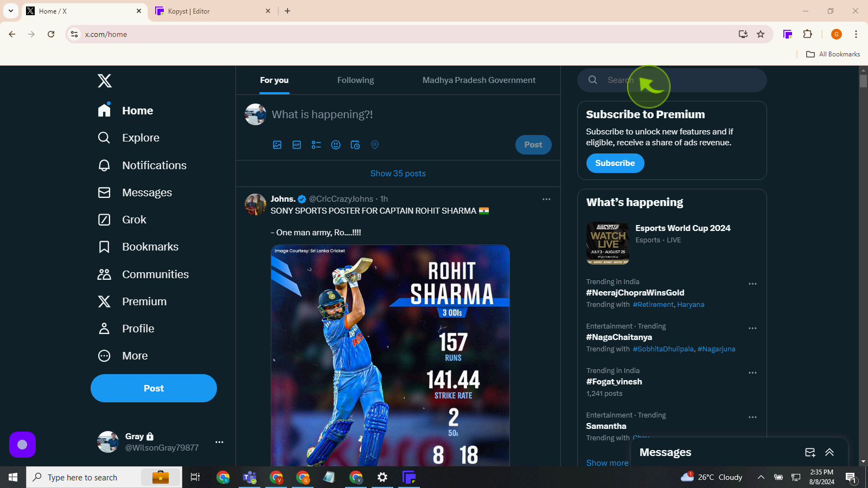Screen dimensions: 868x488
Task: Open Notifications in the sidebar
Action: click(x=142, y=165)
